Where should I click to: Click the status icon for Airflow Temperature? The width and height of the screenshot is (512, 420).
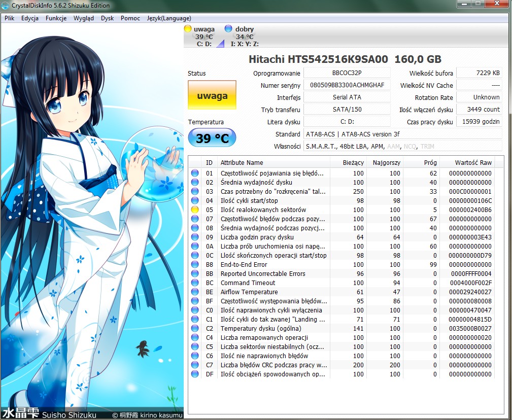click(x=195, y=292)
